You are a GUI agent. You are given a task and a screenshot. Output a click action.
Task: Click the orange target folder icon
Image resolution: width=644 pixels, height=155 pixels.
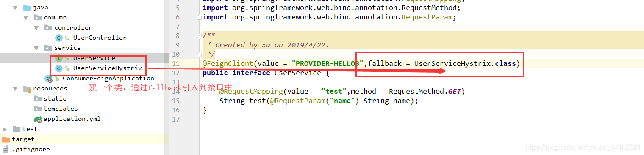(6, 139)
